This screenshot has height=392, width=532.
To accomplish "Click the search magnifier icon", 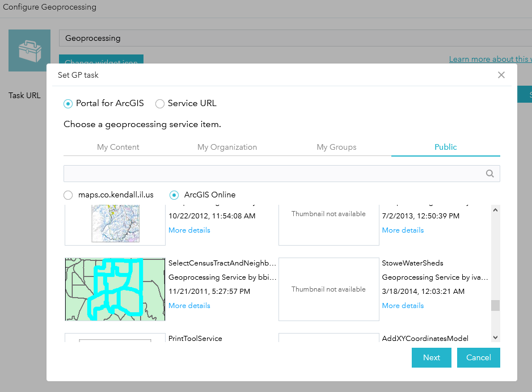I will click(489, 173).
